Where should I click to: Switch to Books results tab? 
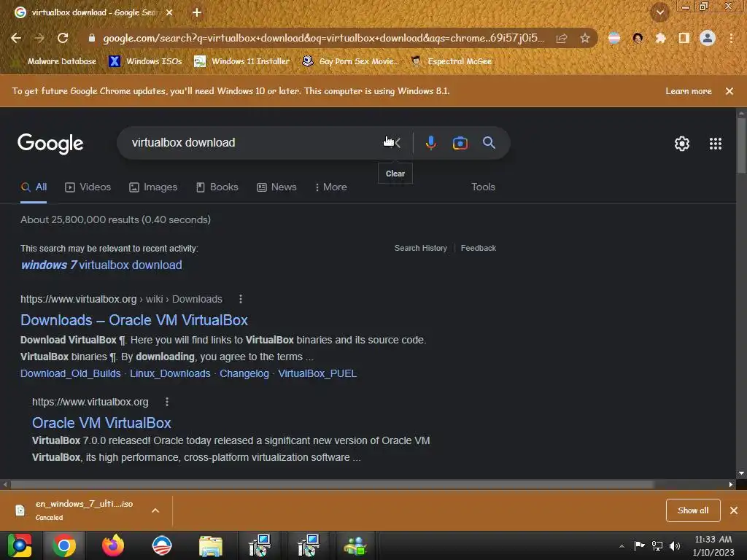pyautogui.click(x=217, y=187)
